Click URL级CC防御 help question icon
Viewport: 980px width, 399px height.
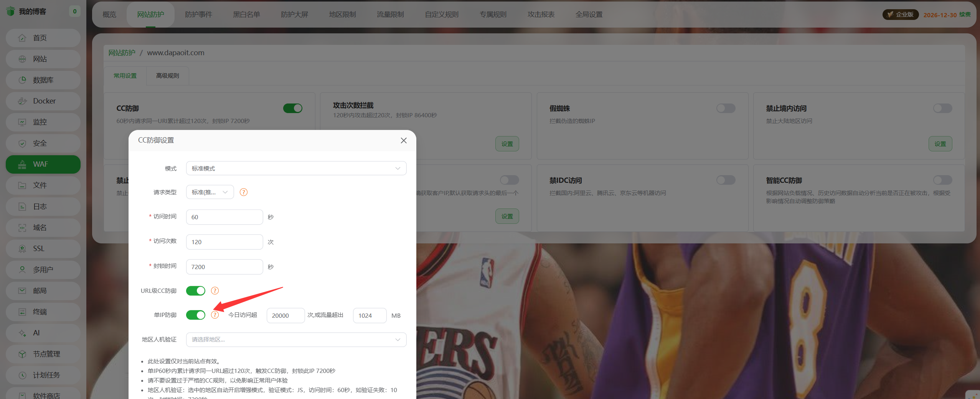pyautogui.click(x=215, y=291)
